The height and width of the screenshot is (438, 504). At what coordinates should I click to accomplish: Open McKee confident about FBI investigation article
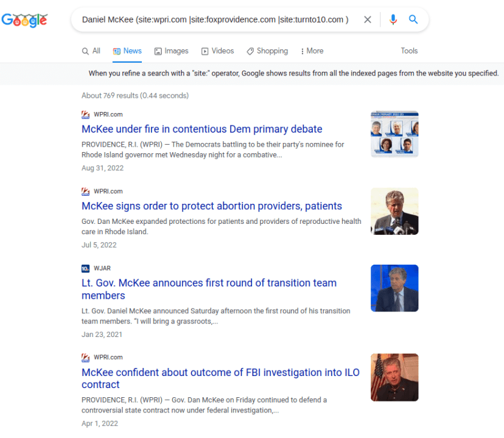click(x=220, y=378)
